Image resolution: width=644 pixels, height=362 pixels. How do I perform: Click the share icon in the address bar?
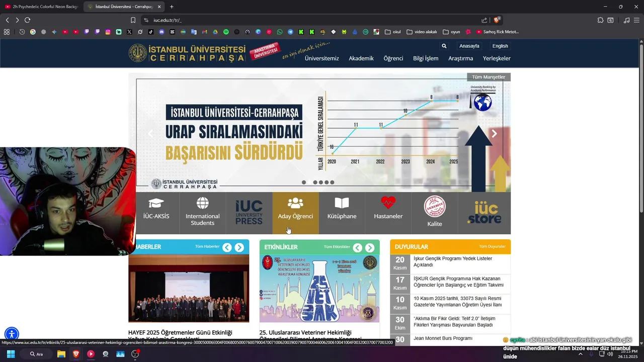tap(484, 20)
